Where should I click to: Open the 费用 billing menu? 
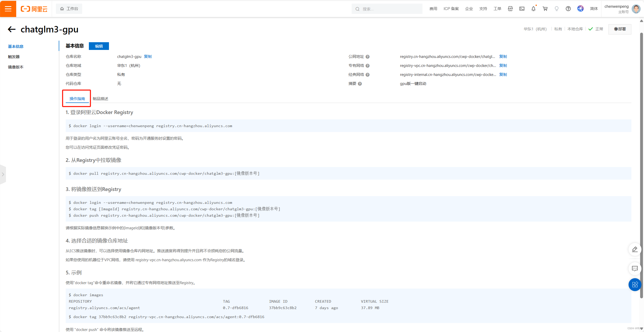pos(433,9)
